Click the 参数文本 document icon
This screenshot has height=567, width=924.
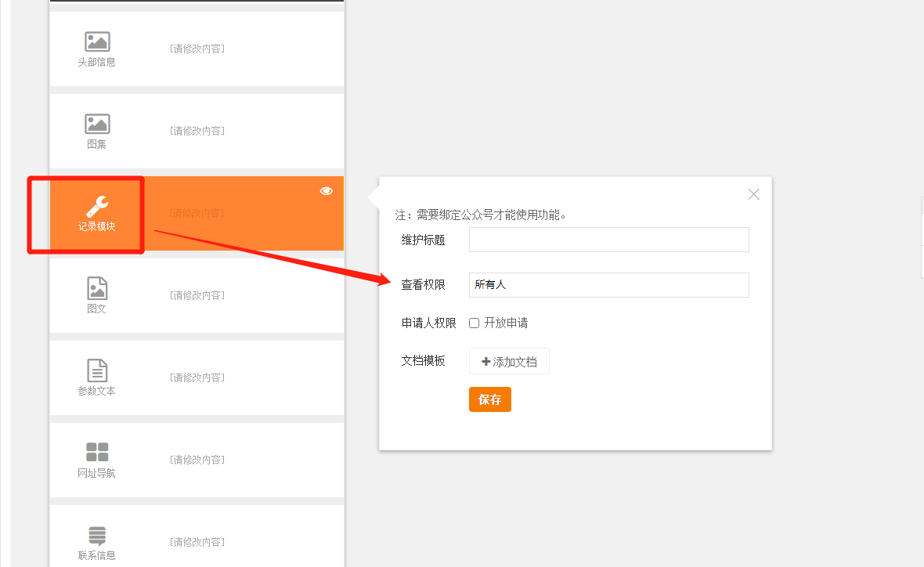point(97,370)
